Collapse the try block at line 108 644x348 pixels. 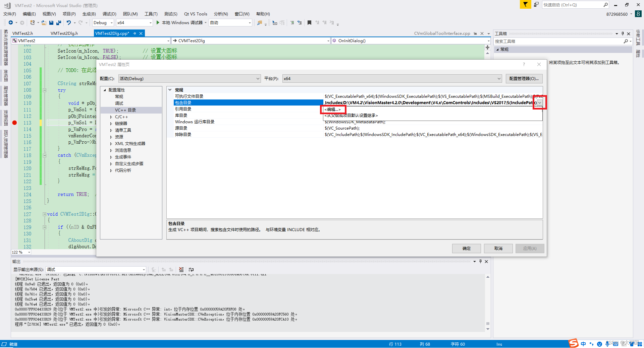(x=44, y=90)
